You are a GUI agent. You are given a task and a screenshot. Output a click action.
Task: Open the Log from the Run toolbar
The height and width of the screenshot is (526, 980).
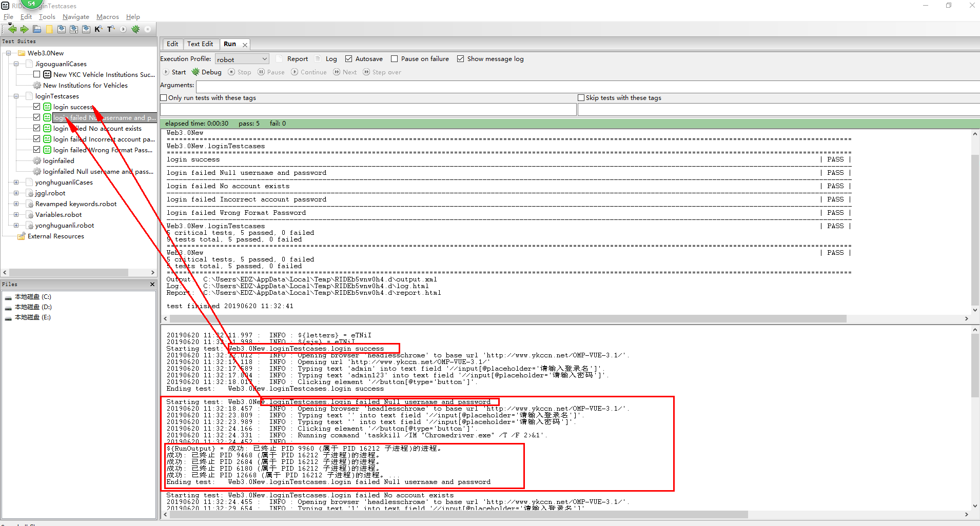[x=331, y=58]
